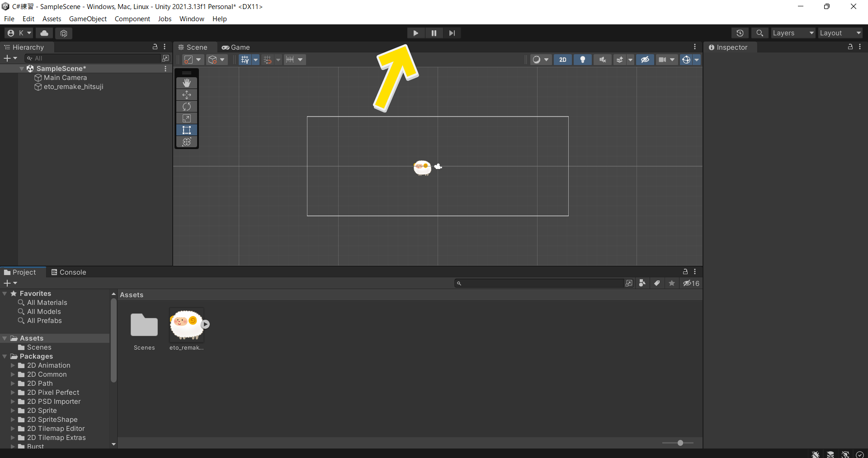Open the Layout dropdown
Viewport: 868px width, 458px height.
click(x=840, y=33)
